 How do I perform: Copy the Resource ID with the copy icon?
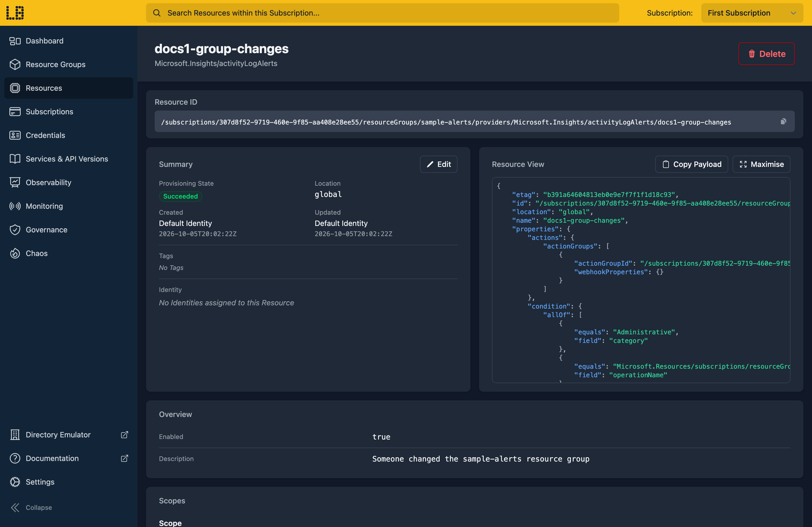783,121
